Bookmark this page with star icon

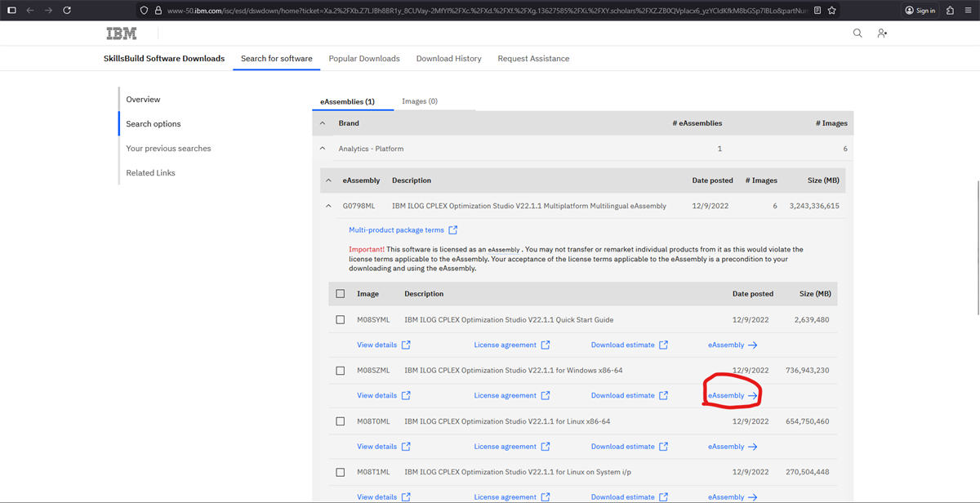pyautogui.click(x=831, y=11)
